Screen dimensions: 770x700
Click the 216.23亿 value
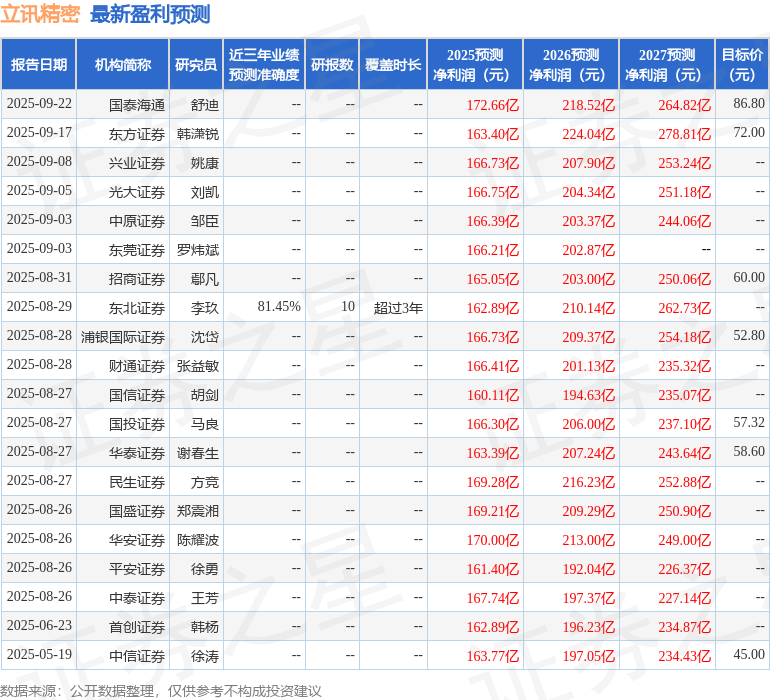(588, 482)
